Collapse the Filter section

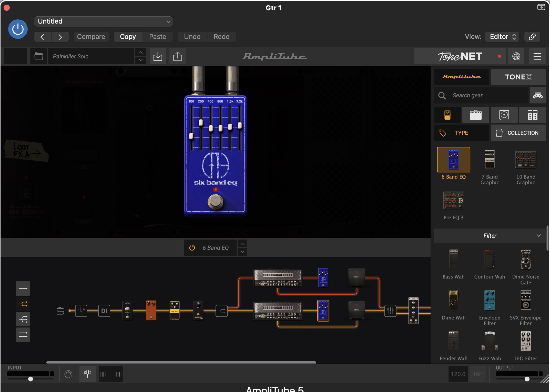[x=539, y=235]
